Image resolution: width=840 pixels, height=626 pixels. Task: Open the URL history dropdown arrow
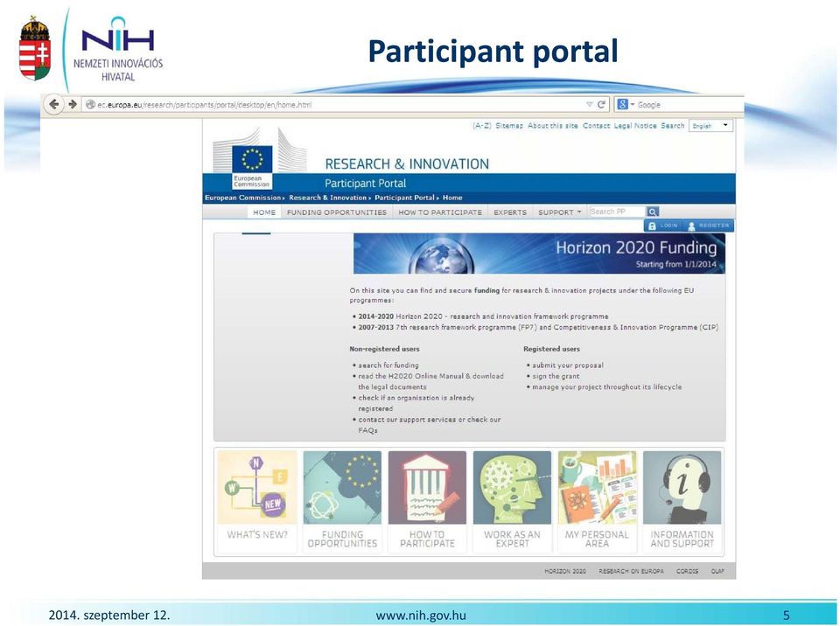pos(589,104)
